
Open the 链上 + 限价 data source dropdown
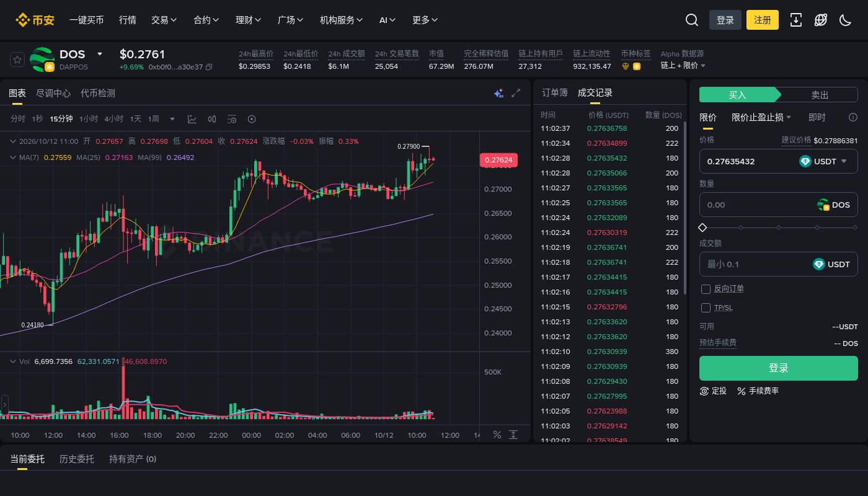[x=683, y=66]
